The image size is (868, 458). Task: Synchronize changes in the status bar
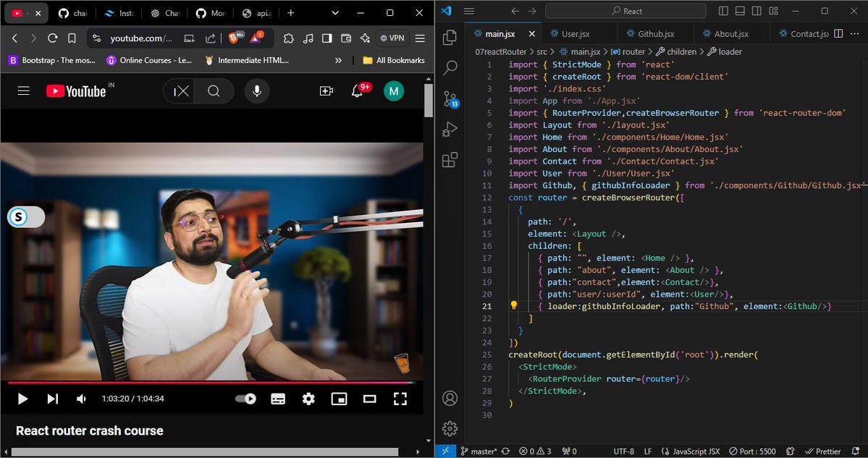(505, 451)
